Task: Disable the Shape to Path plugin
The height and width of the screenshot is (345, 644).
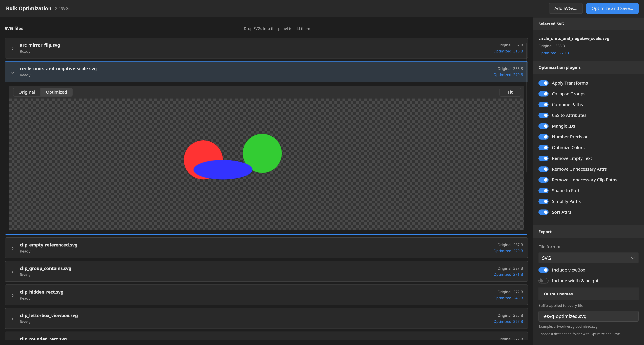Action: (x=543, y=191)
